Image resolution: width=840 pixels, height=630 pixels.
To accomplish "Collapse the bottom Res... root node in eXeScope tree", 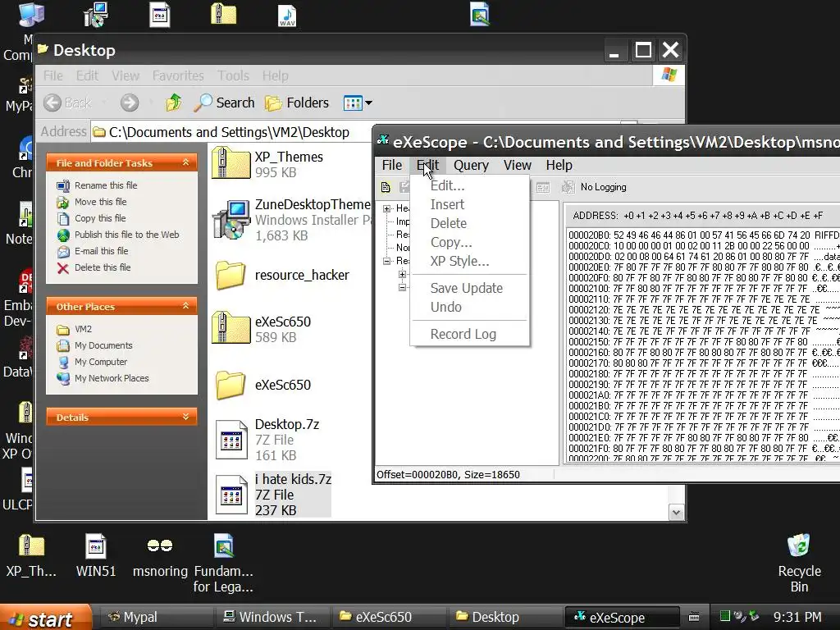I will tap(387, 261).
